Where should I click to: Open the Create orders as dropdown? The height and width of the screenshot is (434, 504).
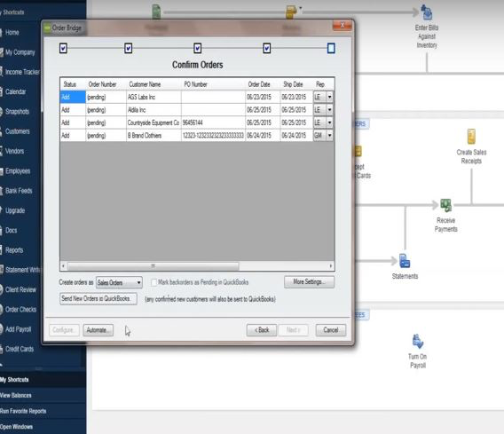pyautogui.click(x=119, y=282)
